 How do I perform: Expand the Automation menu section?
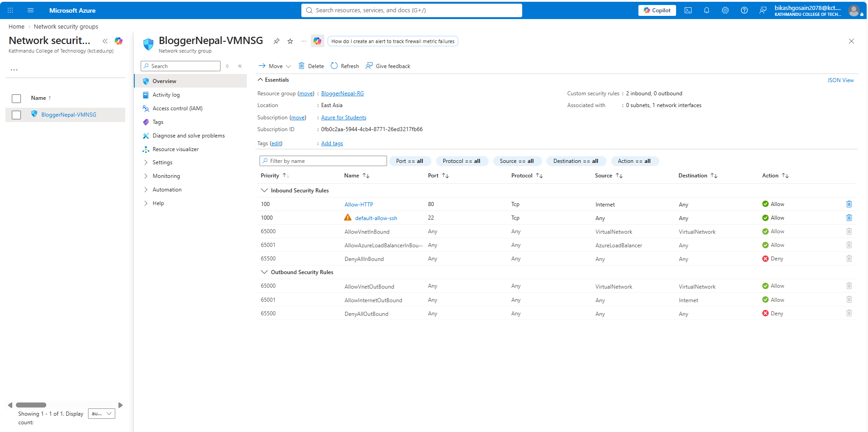[x=167, y=190]
